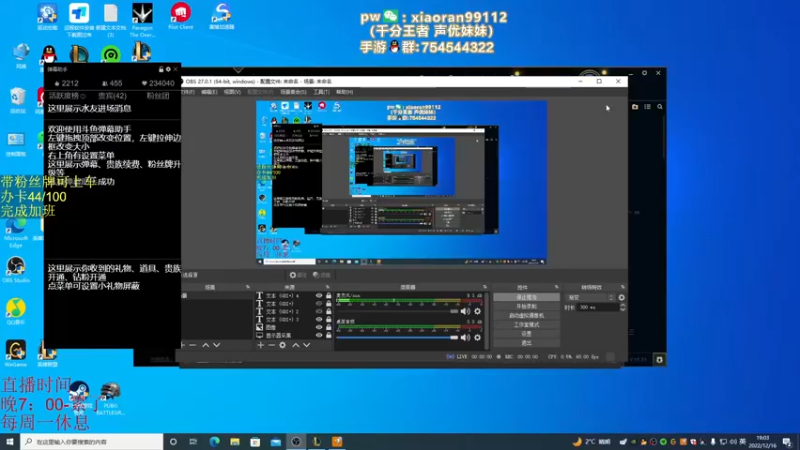
Task: Click 设置 settings button in controls
Action: click(x=527, y=334)
